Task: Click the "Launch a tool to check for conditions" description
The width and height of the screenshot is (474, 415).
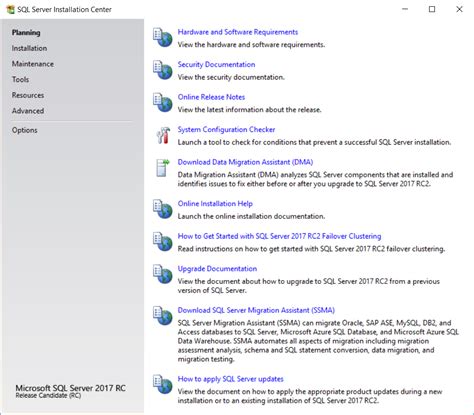Action: point(314,142)
